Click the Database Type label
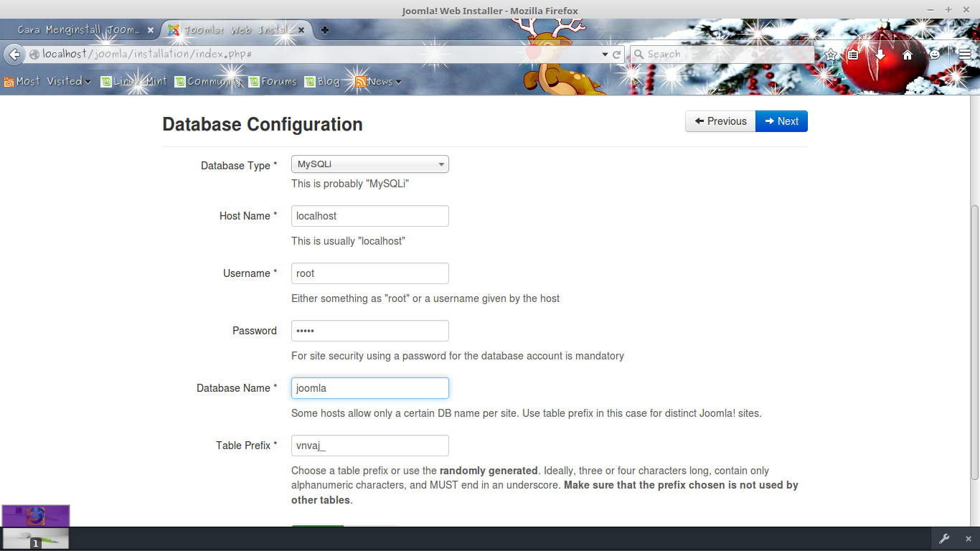 [x=239, y=166]
